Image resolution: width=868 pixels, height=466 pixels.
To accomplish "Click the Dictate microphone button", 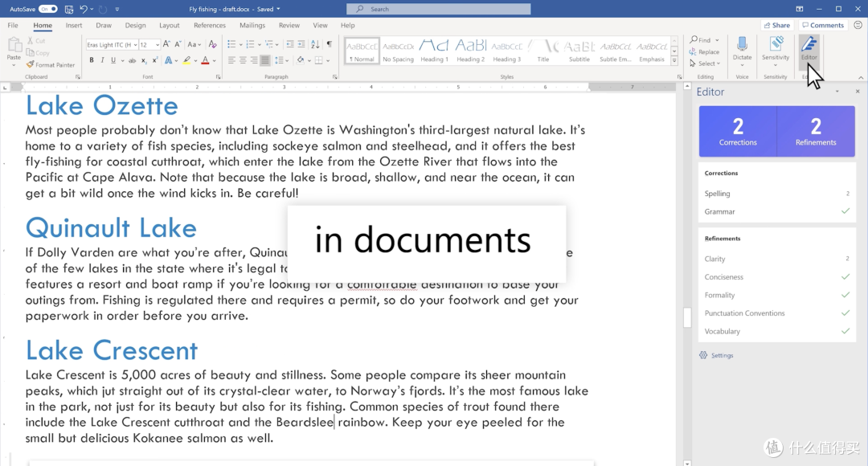I will point(742,49).
